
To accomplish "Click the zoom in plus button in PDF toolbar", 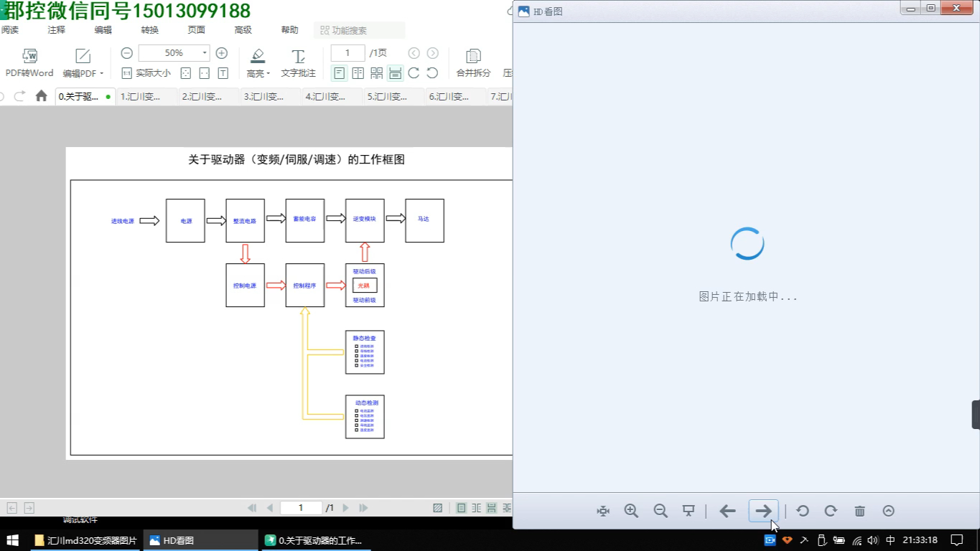I will pyautogui.click(x=222, y=53).
